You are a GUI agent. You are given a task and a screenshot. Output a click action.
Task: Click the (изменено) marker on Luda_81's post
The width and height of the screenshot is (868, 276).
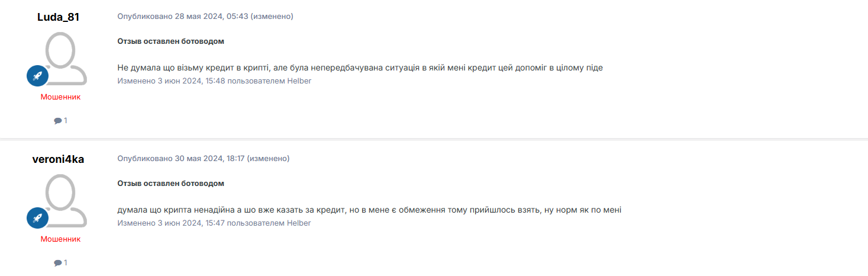272,17
